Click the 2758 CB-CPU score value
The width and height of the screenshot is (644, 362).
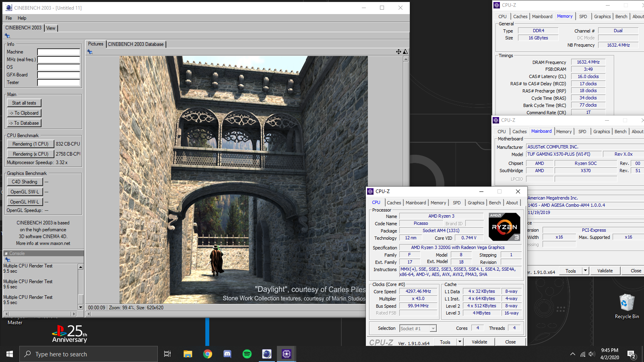68,154
